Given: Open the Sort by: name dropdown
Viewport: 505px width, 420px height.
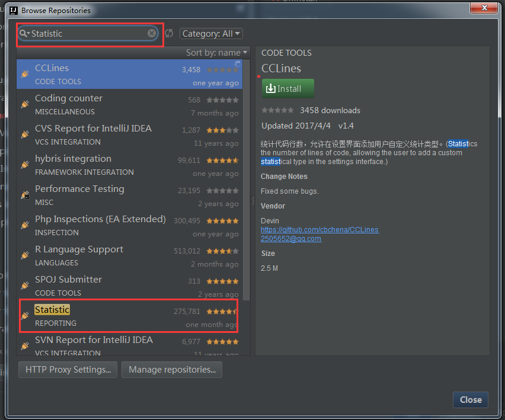Looking at the screenshot, I should (x=216, y=53).
